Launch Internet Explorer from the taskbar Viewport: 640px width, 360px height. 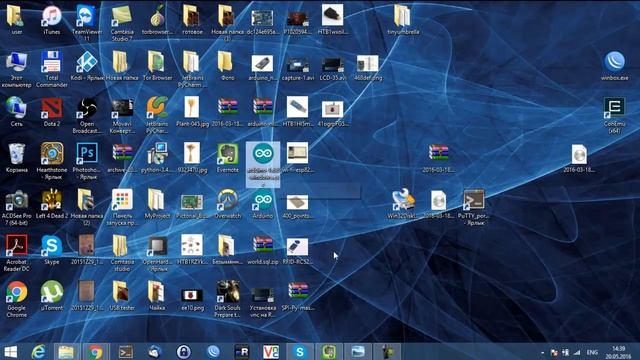pyautogui.click(x=38, y=352)
